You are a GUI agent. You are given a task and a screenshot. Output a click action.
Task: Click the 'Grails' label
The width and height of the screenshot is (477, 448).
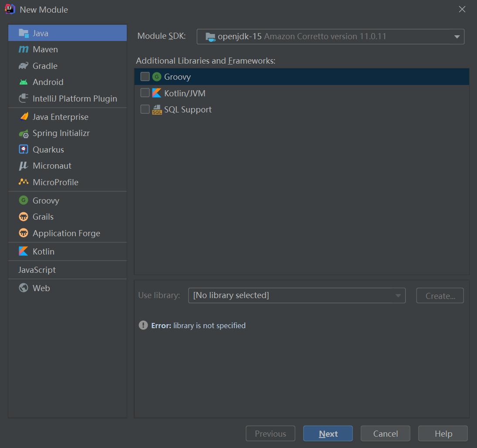click(43, 217)
